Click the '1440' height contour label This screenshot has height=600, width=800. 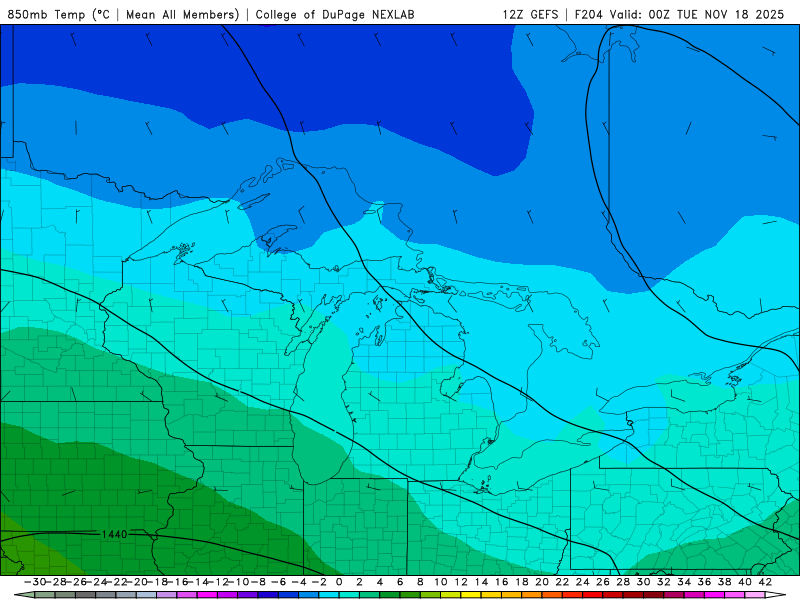(x=114, y=534)
